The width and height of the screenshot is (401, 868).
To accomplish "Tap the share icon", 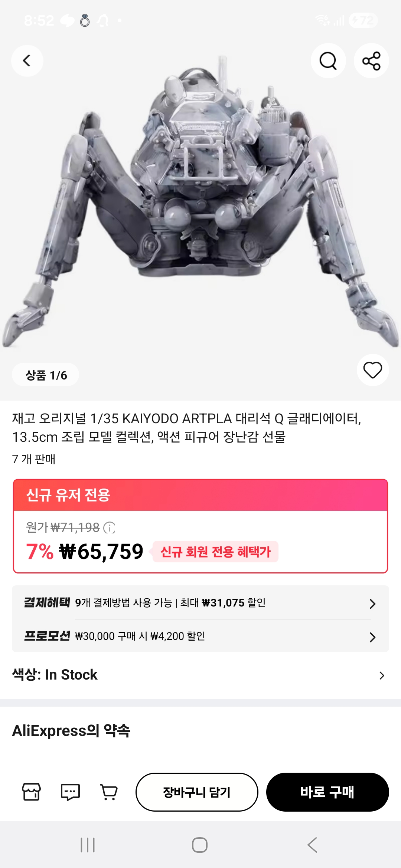I will (371, 61).
